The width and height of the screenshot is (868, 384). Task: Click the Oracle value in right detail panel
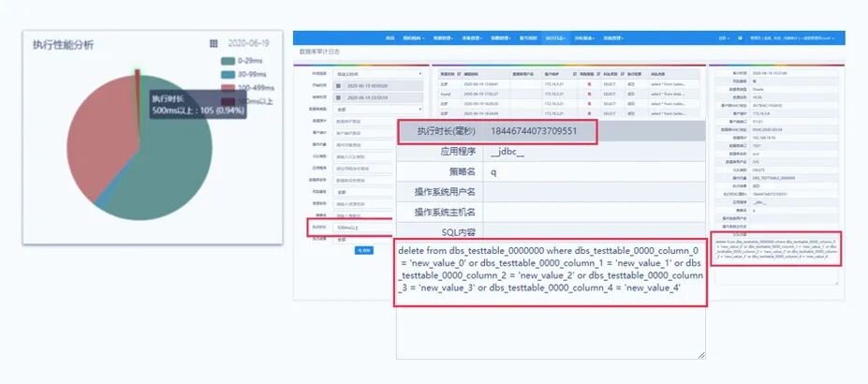click(758, 89)
